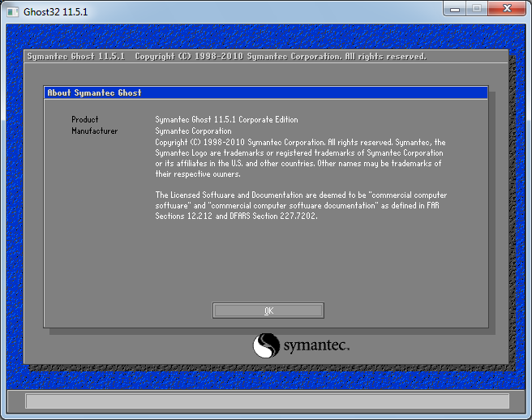
Task: Click the empty status bar at the bottom
Action: tap(267, 401)
